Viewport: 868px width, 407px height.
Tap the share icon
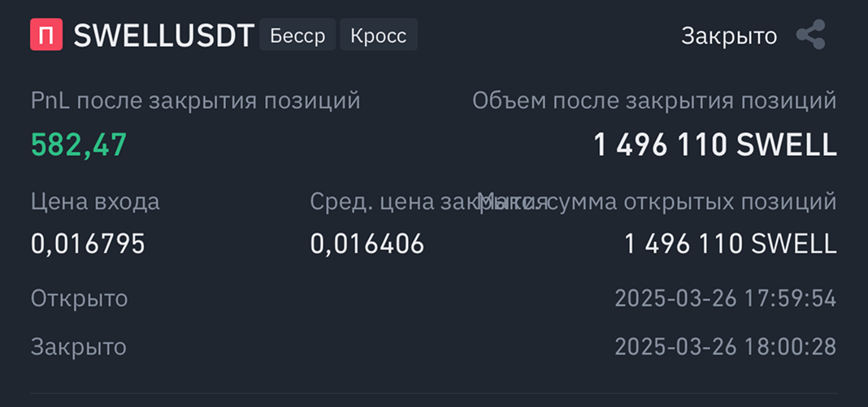pyautogui.click(x=810, y=36)
